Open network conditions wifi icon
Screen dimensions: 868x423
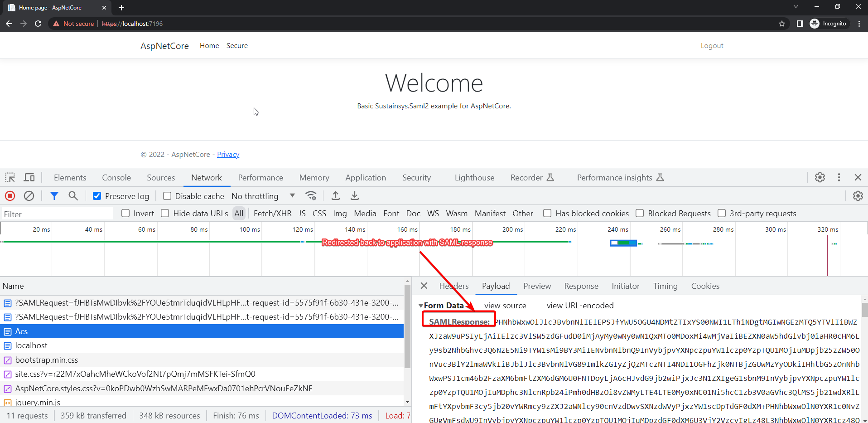tap(311, 196)
